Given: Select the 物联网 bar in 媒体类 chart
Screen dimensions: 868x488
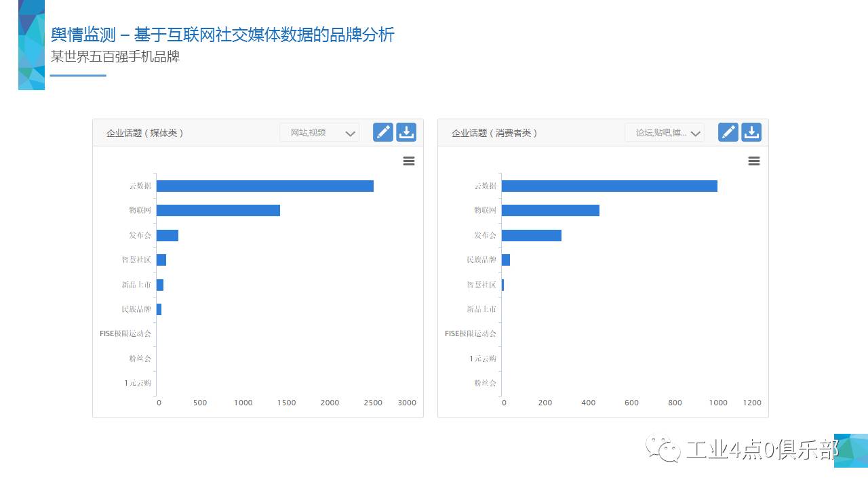Looking at the screenshot, I should tap(218, 211).
